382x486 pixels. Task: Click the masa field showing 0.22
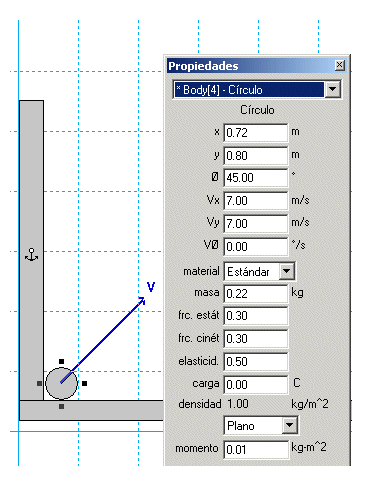255,294
